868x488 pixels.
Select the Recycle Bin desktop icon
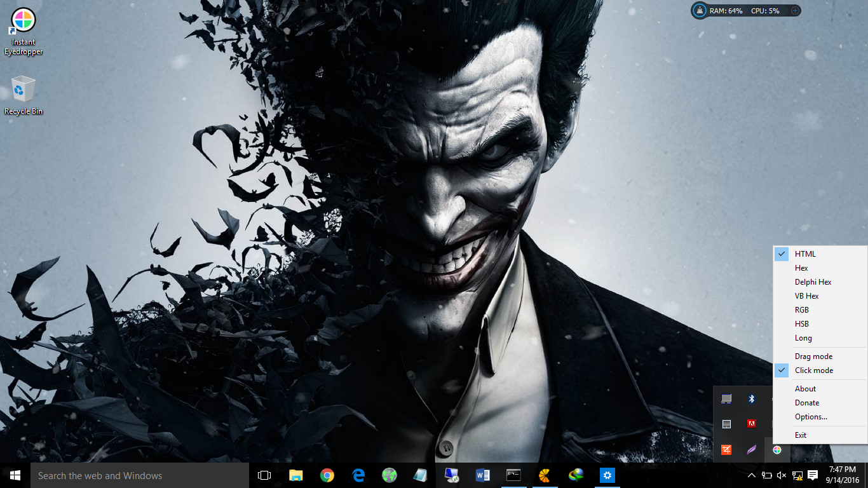point(24,95)
